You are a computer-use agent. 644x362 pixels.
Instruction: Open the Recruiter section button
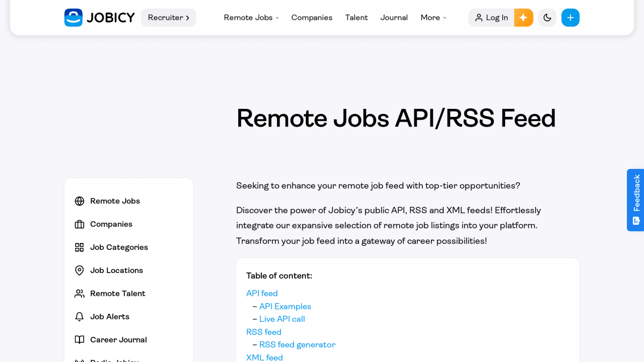169,18
